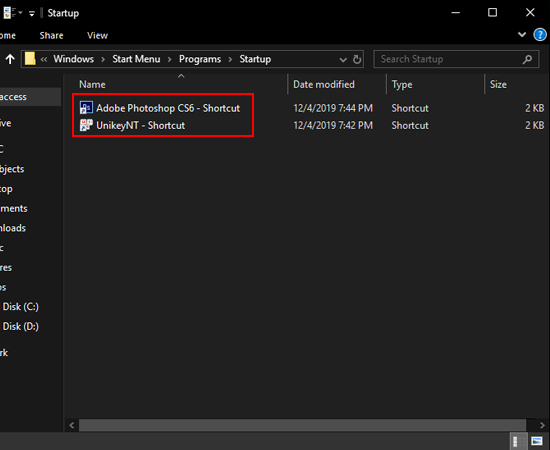550x450 pixels.
Task: Click the Up one level arrow
Action: point(10,59)
